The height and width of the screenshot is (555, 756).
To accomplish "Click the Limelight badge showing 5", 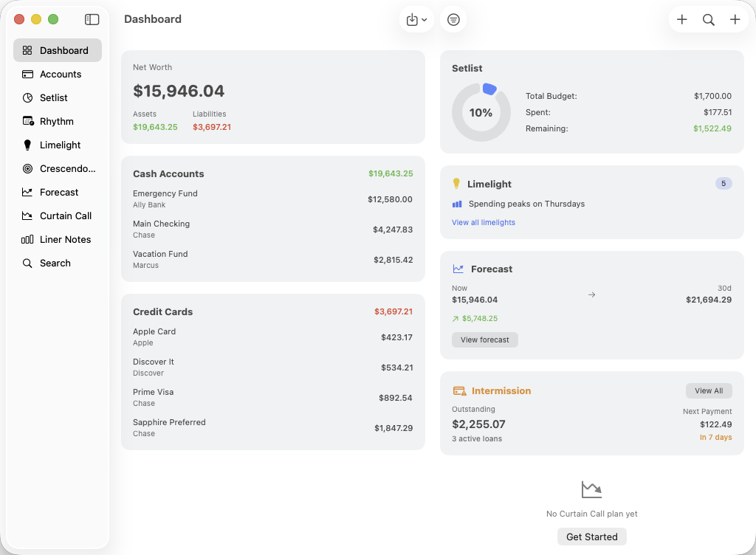I will coord(723,183).
